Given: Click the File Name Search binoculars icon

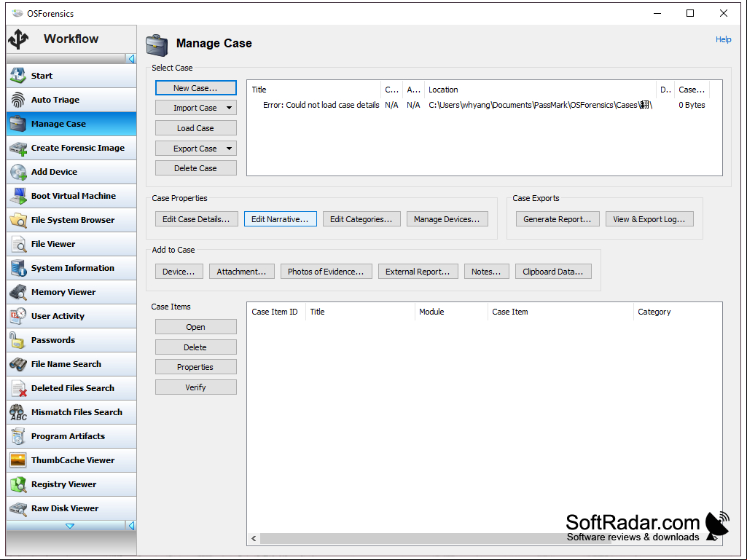Looking at the screenshot, I should pos(18,364).
